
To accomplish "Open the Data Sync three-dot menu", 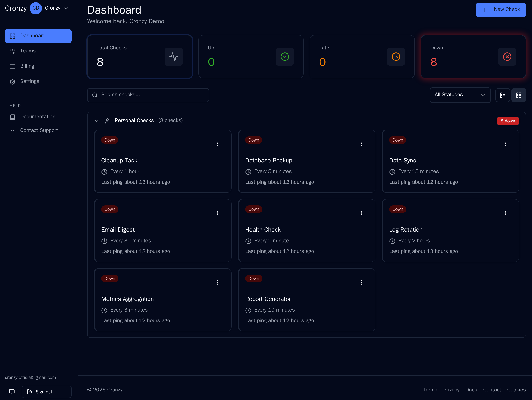I will click(505, 144).
